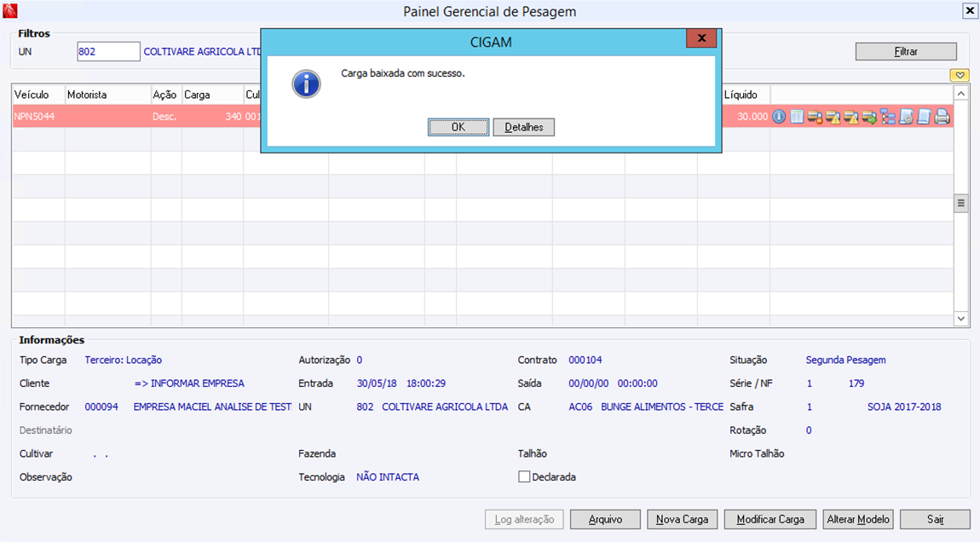
Task: Click the printer icon in the row
Action: 942,117
